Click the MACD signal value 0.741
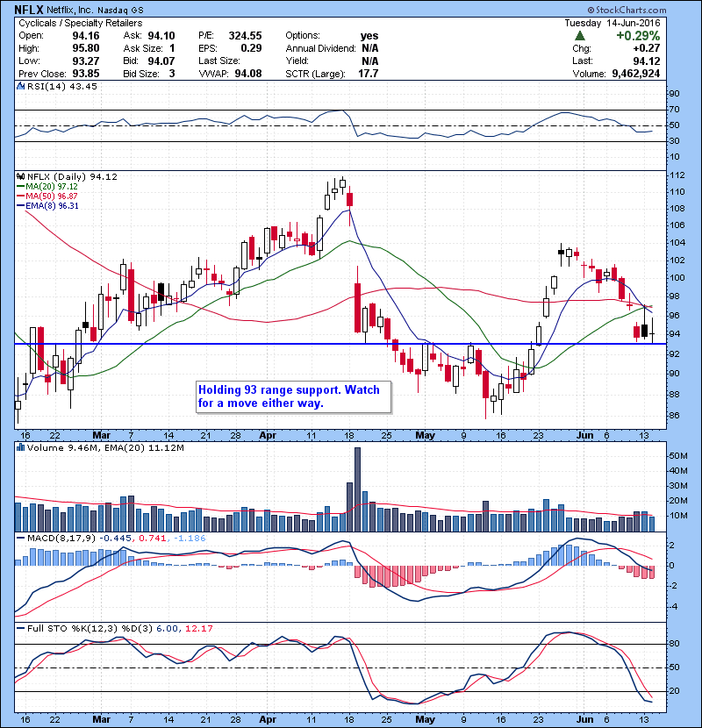702x728 pixels. 153,539
